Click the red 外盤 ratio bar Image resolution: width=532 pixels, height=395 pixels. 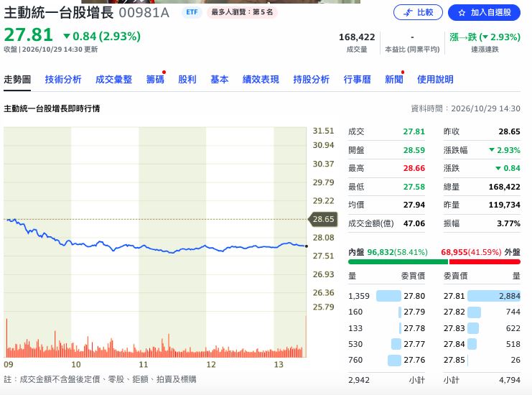(x=485, y=261)
